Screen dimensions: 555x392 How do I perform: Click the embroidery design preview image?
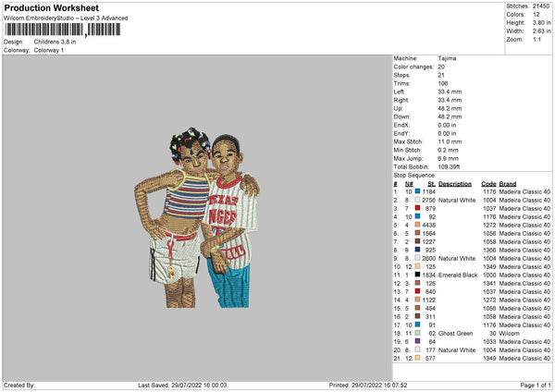pos(197,218)
